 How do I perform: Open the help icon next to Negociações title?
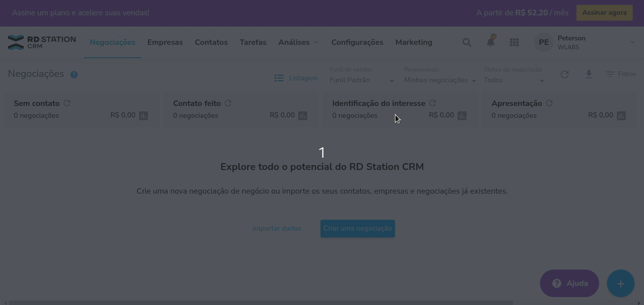pyautogui.click(x=74, y=74)
